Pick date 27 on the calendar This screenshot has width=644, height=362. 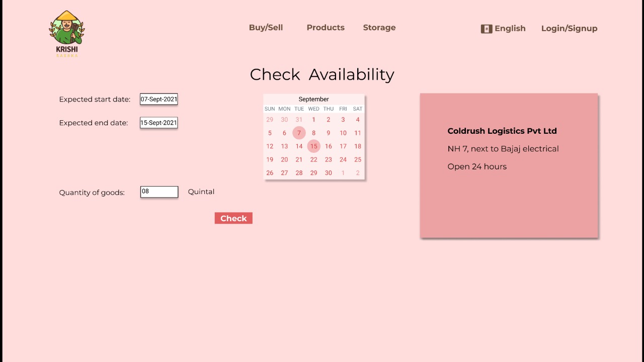(284, 173)
